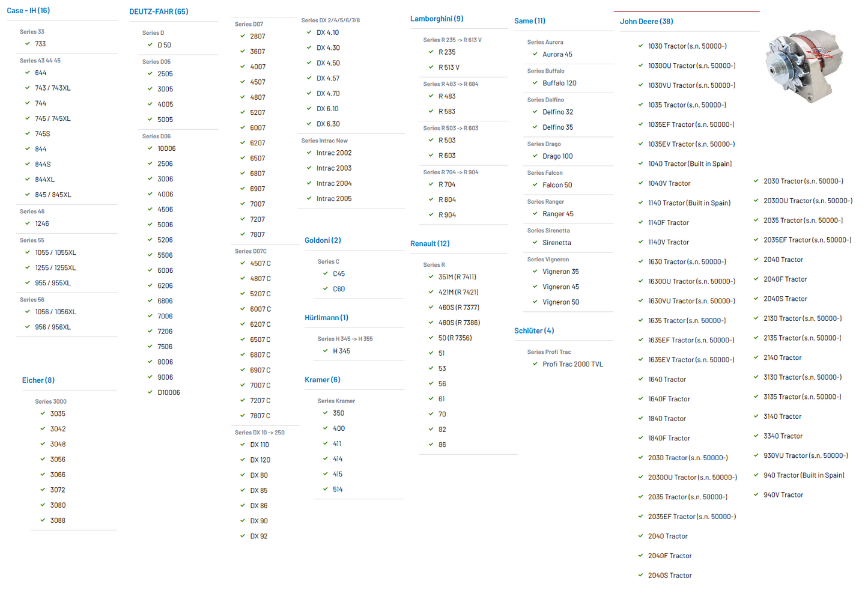This screenshot has width=868, height=593.
Task: Open the Case - IH (16) brand link
Action: coord(28,11)
